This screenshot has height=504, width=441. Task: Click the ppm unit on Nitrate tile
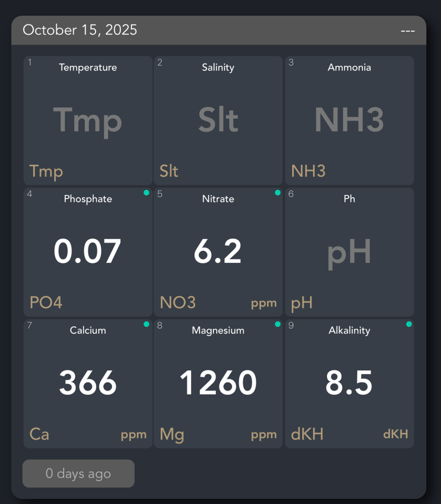pyautogui.click(x=264, y=303)
